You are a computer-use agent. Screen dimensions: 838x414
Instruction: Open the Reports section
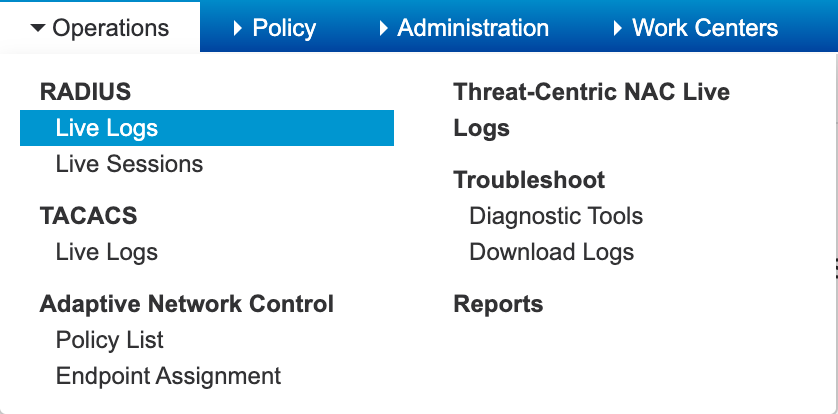click(498, 304)
